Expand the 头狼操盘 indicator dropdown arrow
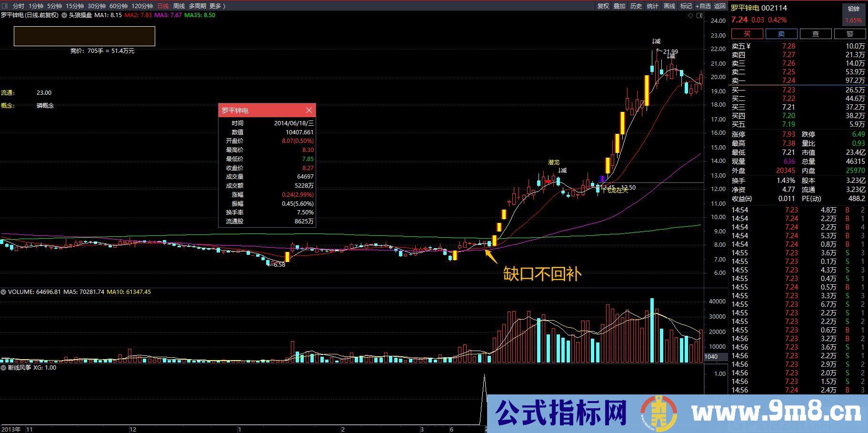868x433 pixels. click(64, 15)
